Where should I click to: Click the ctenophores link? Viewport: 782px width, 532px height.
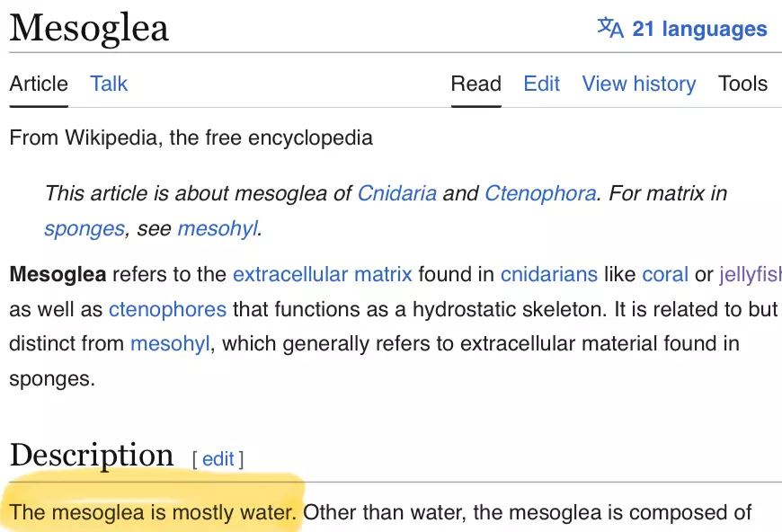pyautogui.click(x=167, y=309)
